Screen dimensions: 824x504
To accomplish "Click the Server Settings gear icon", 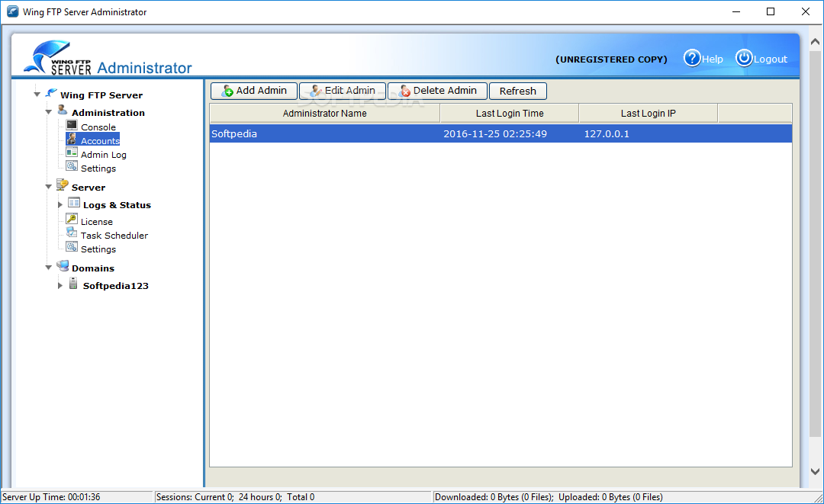I will coord(72,247).
